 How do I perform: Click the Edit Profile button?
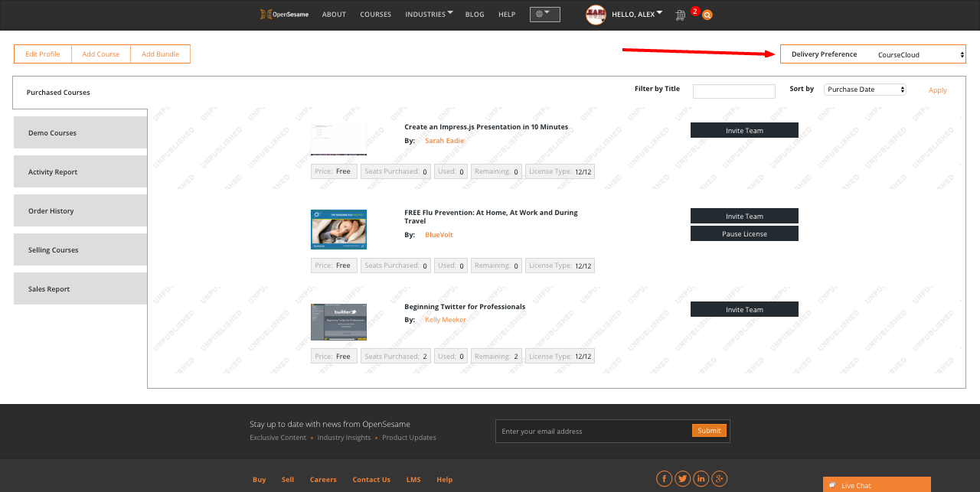point(43,54)
